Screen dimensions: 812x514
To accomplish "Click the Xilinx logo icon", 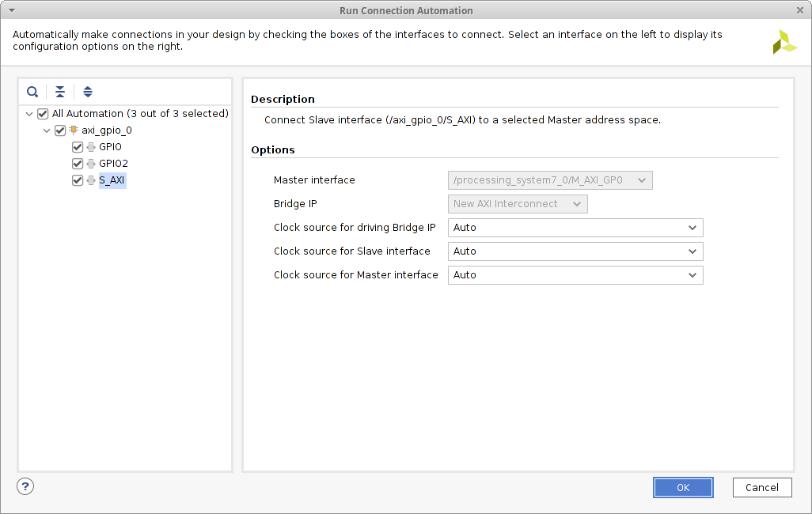I will point(784,43).
